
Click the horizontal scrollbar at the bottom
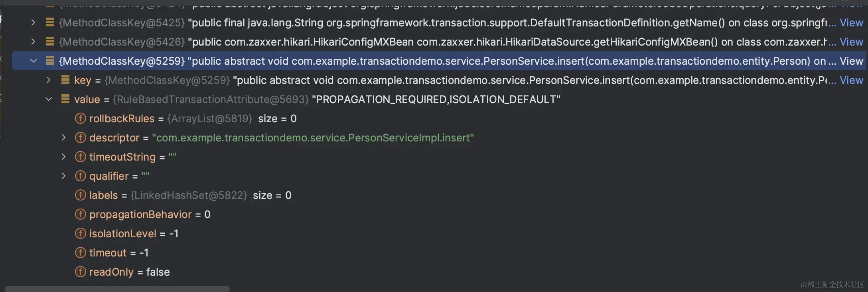point(118,288)
